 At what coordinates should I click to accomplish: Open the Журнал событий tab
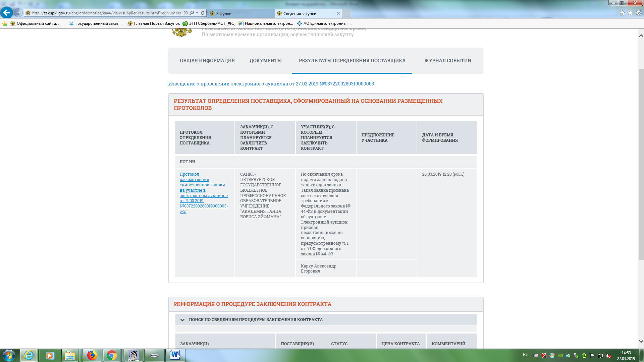coord(447,61)
